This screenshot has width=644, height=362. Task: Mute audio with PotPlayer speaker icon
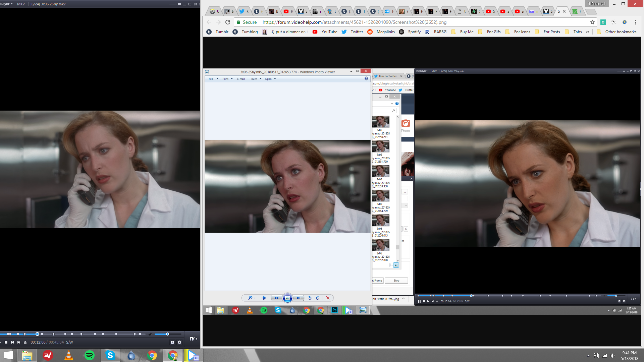[x=151, y=334]
